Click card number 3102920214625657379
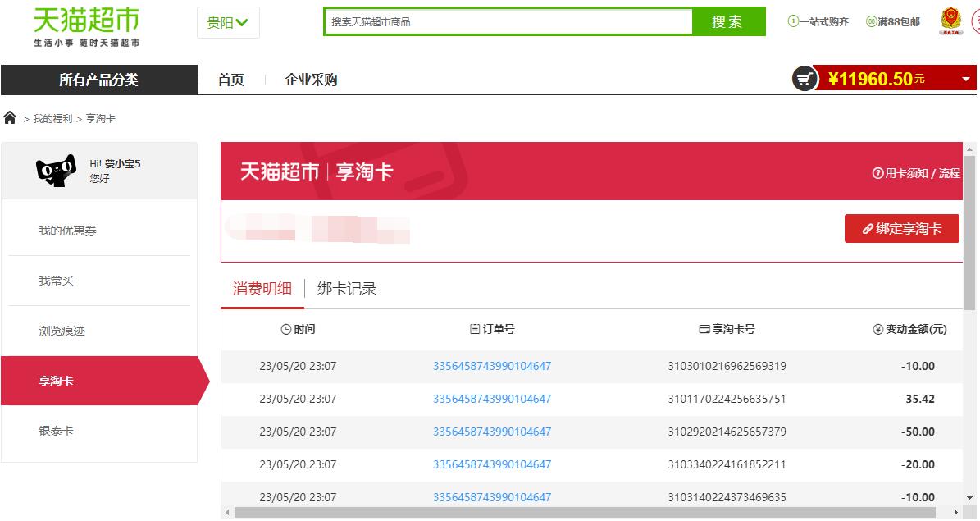The height and width of the screenshot is (521, 980). pos(727,432)
